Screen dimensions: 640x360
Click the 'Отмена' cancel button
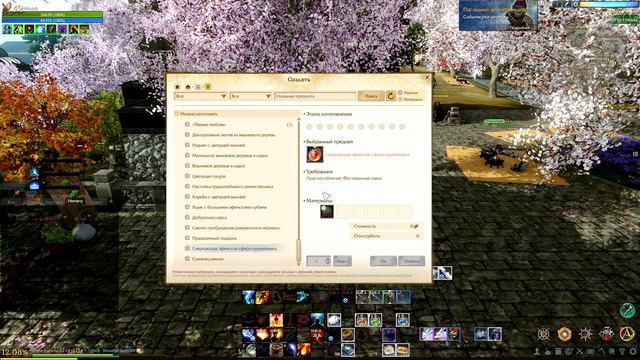pyautogui.click(x=411, y=261)
